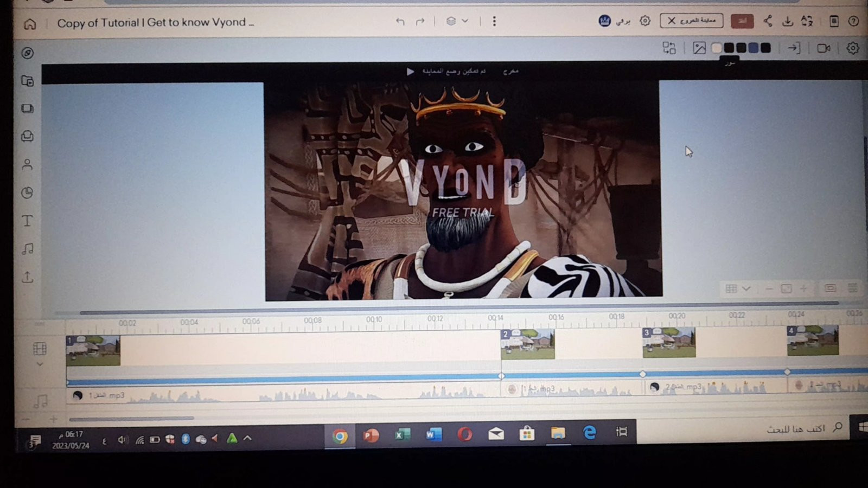Select scene 3 thumbnail in timeline
The width and height of the screenshot is (868, 488).
[x=669, y=342]
